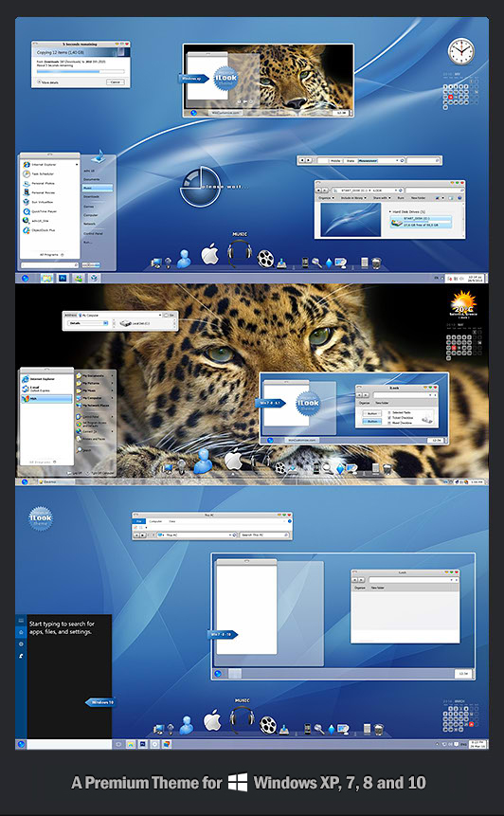The image size is (504, 816).
Task: Click the Search This PC field
Action: [x=264, y=535]
